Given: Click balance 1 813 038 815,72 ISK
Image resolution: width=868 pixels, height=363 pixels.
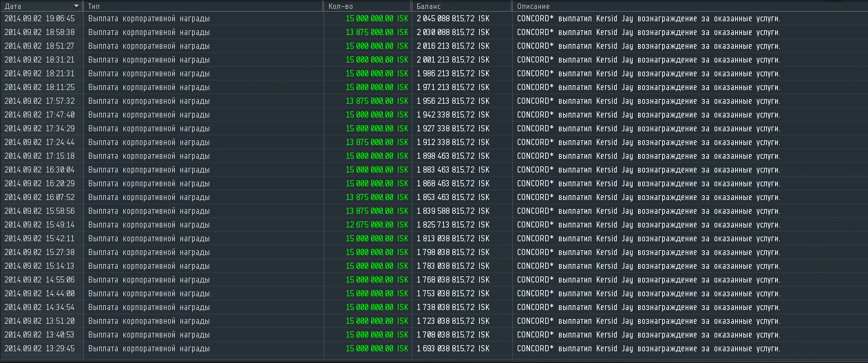Looking at the screenshot, I should coord(453,239).
